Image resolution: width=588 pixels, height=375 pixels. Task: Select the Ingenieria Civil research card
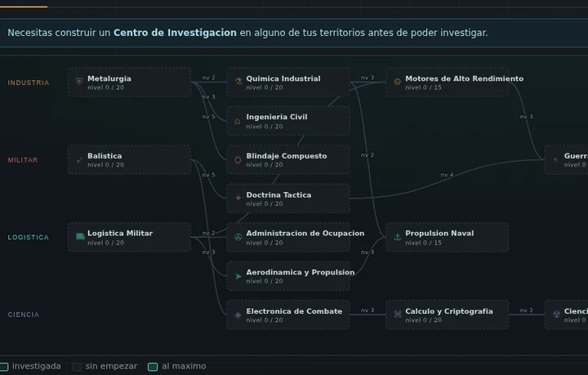pyautogui.click(x=288, y=121)
